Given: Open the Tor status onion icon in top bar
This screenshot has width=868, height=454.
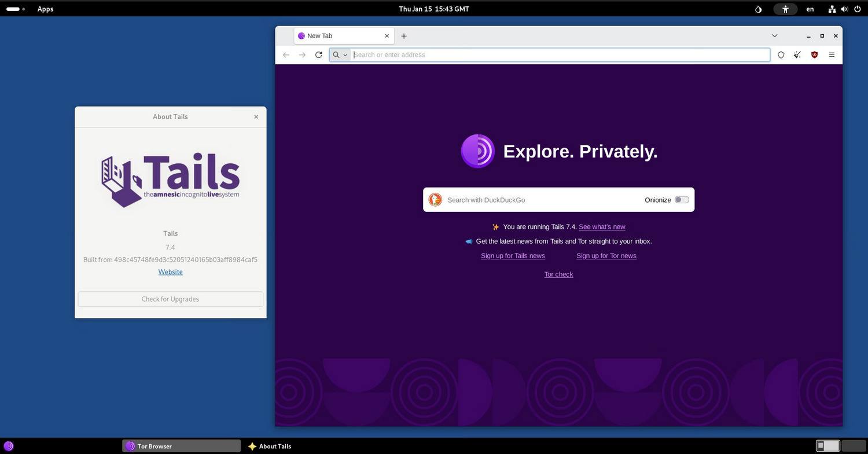Looking at the screenshot, I should [x=759, y=9].
